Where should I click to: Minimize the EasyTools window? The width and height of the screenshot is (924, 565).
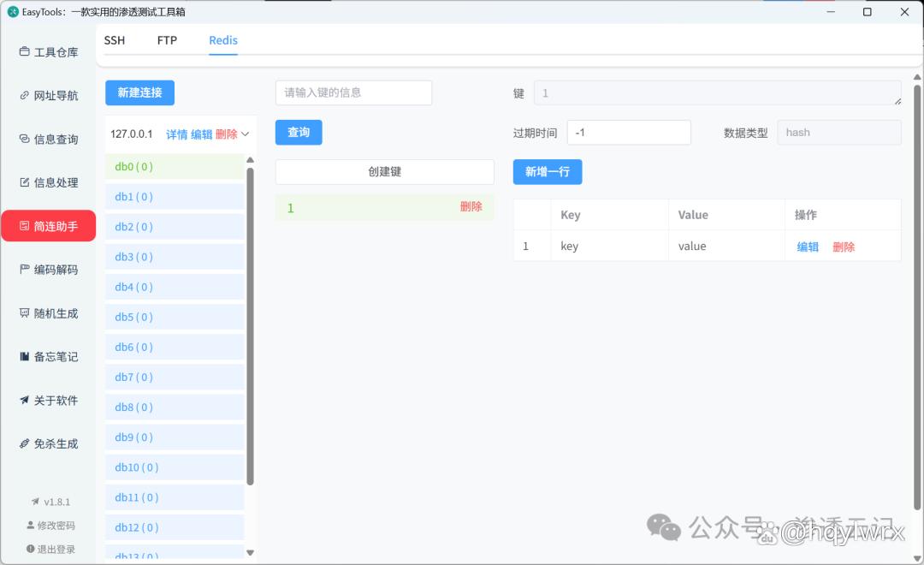point(831,12)
